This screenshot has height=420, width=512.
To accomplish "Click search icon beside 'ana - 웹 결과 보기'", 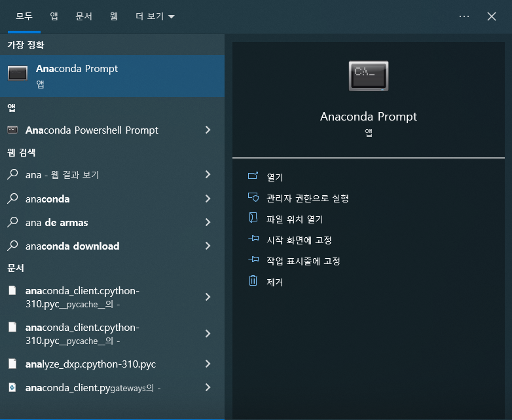I will 12,174.
